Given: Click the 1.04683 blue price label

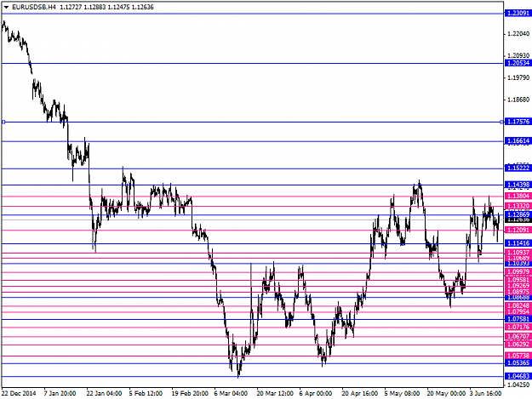Looking at the screenshot, I should pos(518,376).
